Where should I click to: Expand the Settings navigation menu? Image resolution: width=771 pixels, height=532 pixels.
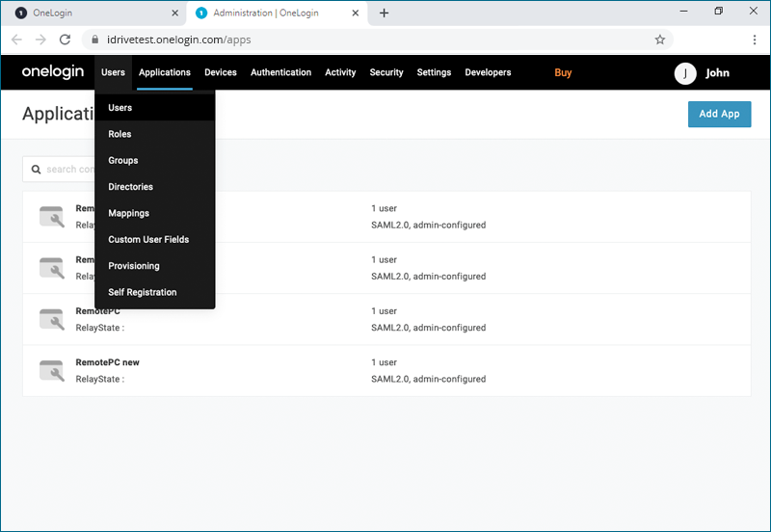point(434,72)
